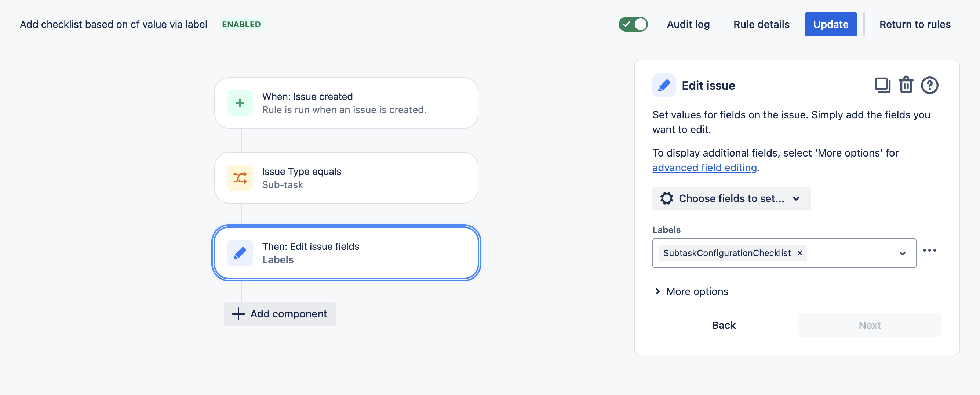980x395 pixels.
Task: Remove the SubtaskConfigurationChecklist label tag
Action: [800, 253]
